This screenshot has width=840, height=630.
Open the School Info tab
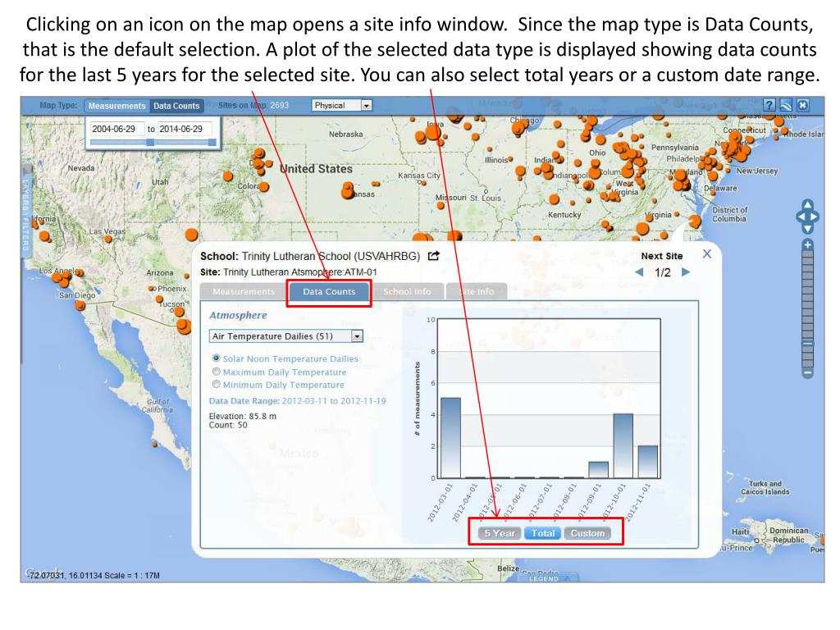[x=407, y=291]
